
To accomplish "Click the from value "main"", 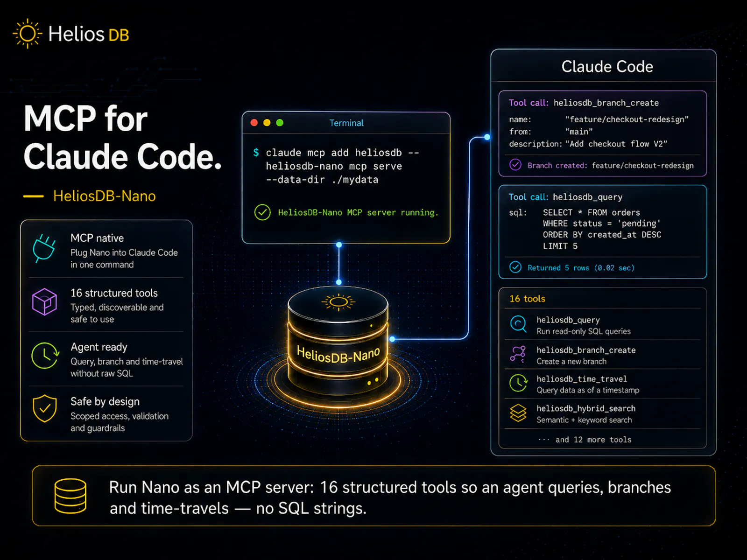I will (x=579, y=132).
